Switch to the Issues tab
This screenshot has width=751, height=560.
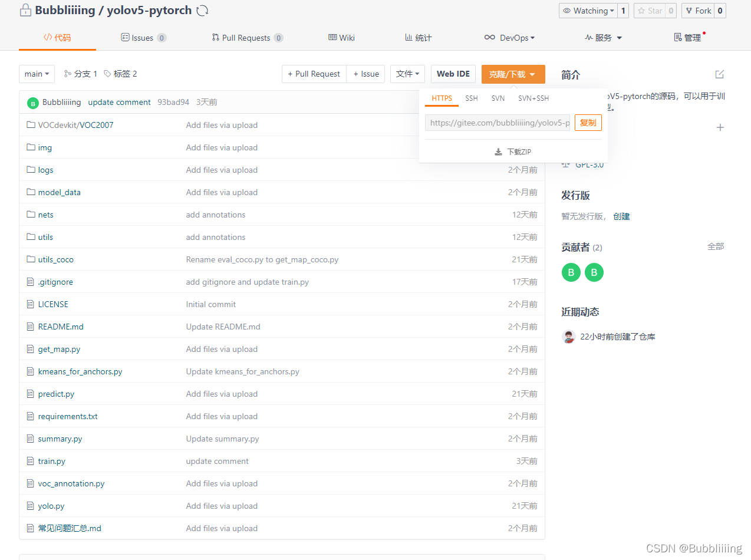143,38
